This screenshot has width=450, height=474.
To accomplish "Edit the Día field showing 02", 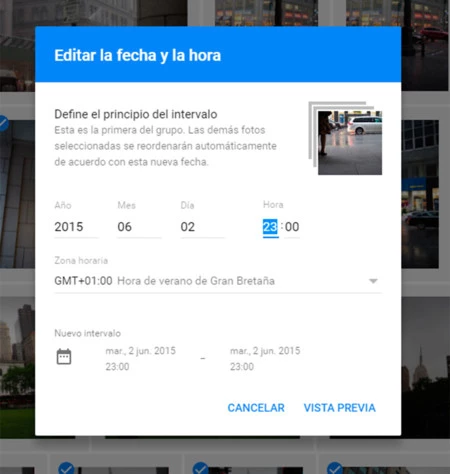I will 202,227.
